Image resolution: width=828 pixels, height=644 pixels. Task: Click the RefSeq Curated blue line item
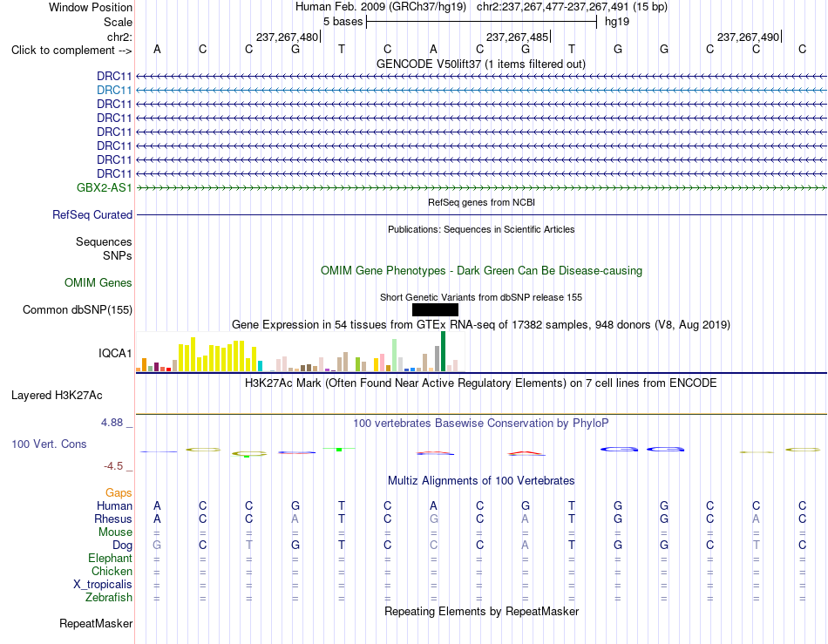(481, 215)
